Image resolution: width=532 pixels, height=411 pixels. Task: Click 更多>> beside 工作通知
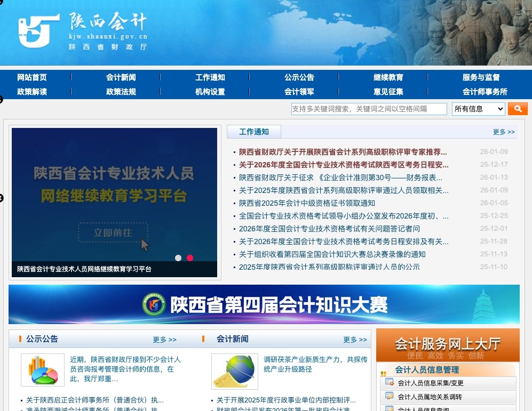503,132
